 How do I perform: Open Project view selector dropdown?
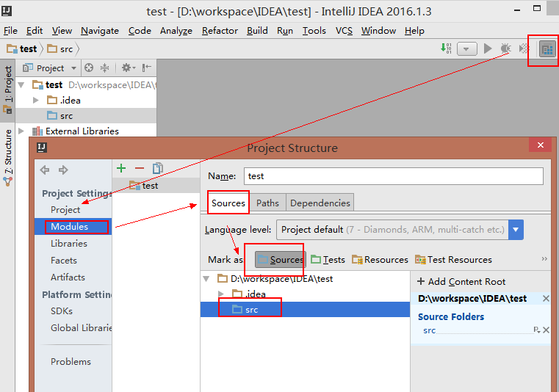click(49, 68)
